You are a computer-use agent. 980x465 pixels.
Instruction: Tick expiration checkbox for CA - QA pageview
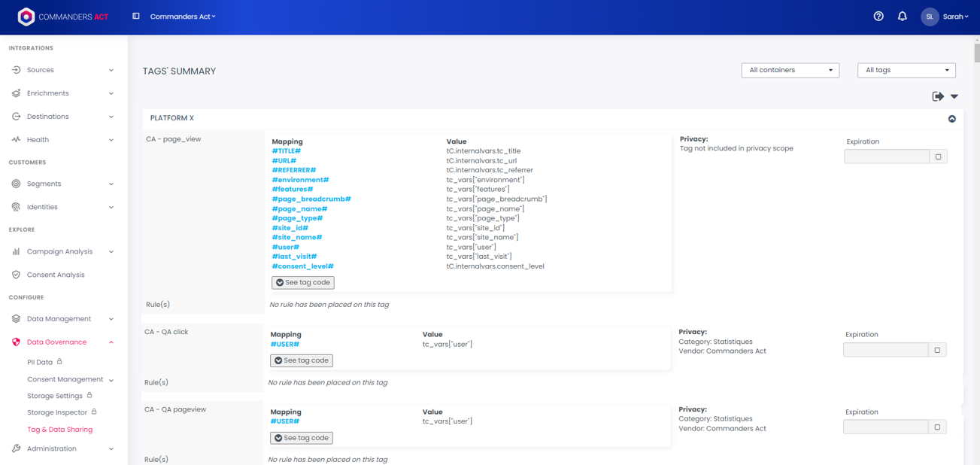coord(937,427)
